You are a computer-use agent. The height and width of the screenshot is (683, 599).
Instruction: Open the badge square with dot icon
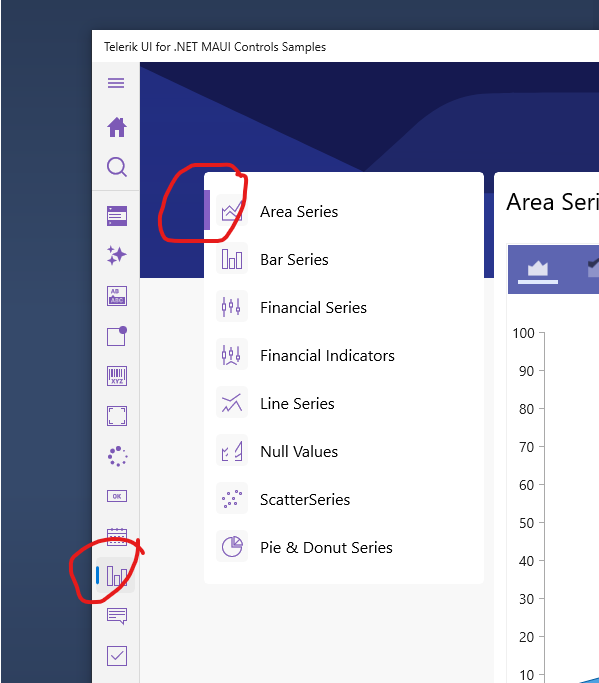click(117, 336)
